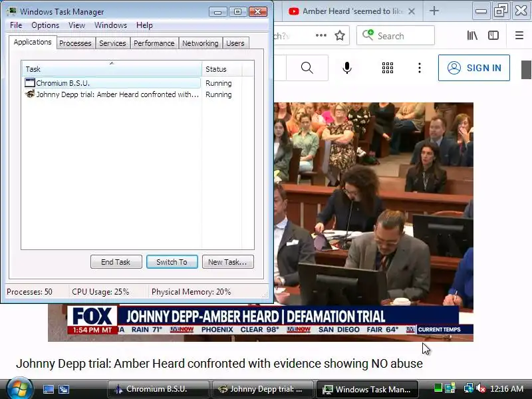Click the network connection tray icon beside the volume icon
The width and height of the screenshot is (532, 399).
tap(469, 388)
